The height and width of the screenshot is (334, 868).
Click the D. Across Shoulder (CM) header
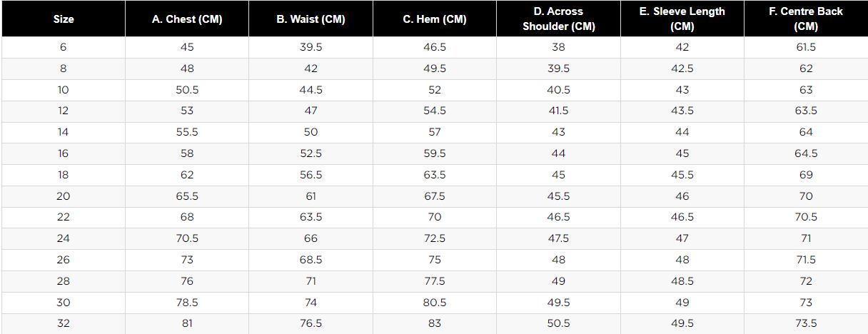[x=558, y=19]
